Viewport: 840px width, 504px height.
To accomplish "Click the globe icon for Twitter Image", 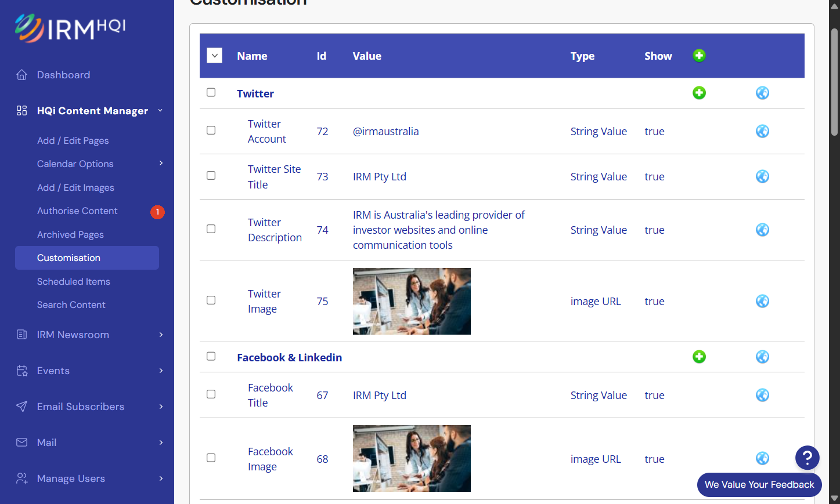I will 762,301.
